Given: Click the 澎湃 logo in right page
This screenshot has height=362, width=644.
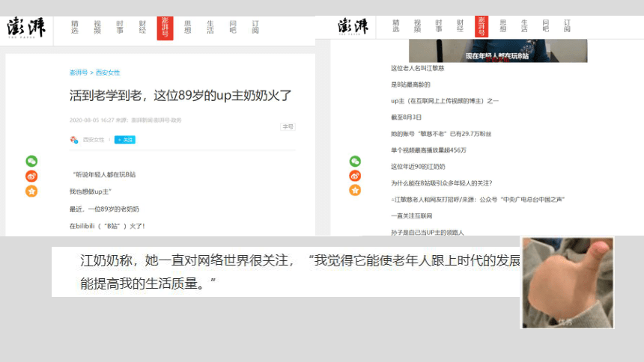Looking at the screenshot, I should (x=353, y=26).
